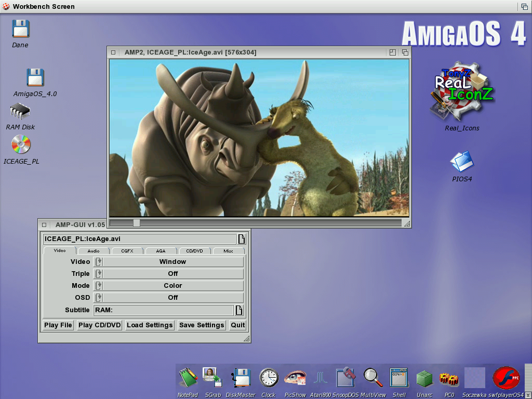Launch MultiView magnifier icon

pyautogui.click(x=373, y=378)
